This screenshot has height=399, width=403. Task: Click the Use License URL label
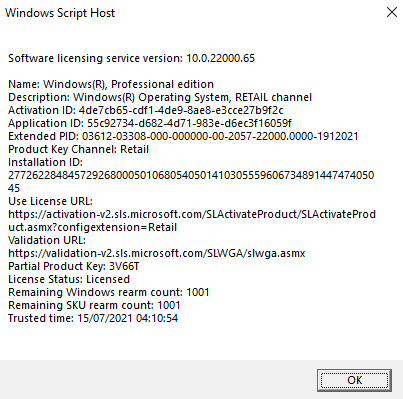tap(50, 201)
